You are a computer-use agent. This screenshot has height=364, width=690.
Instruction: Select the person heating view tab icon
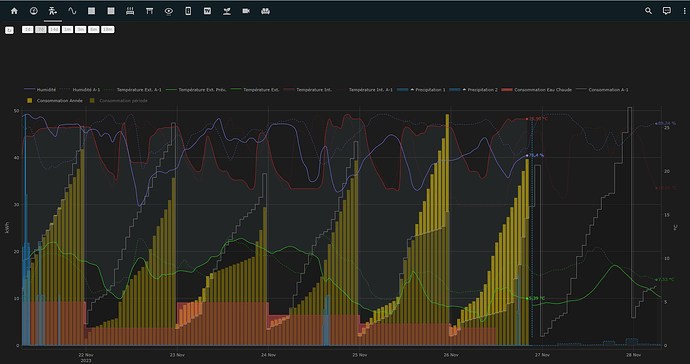(53, 11)
